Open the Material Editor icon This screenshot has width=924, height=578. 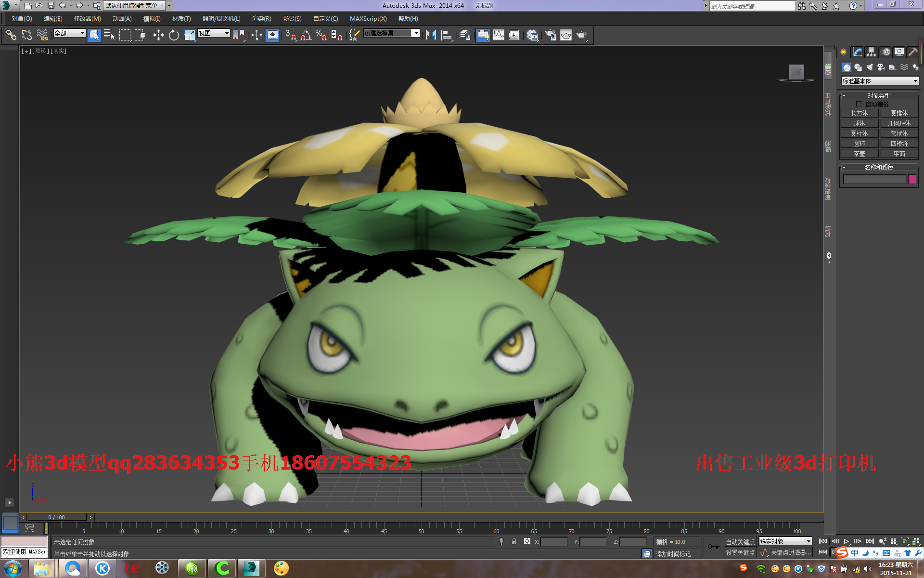(x=532, y=35)
